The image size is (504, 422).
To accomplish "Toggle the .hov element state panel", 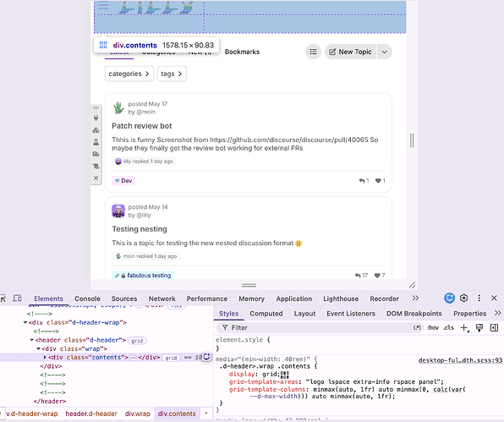I will click(x=433, y=327).
